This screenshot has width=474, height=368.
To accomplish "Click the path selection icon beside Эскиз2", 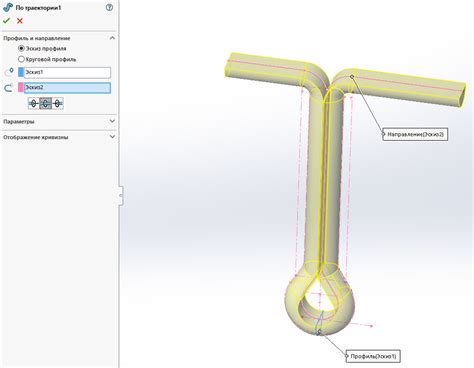I will (9, 88).
